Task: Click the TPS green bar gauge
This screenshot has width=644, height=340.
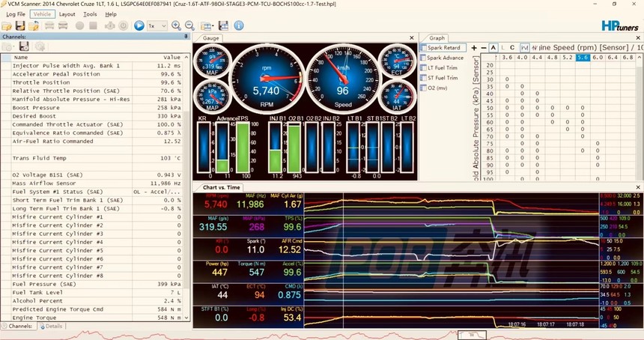Action: (243, 148)
